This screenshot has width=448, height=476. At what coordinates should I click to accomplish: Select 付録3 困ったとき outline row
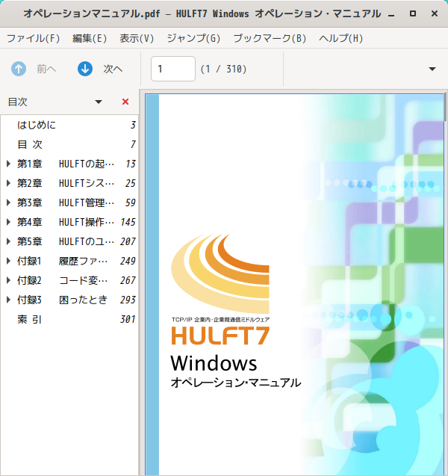(69, 300)
